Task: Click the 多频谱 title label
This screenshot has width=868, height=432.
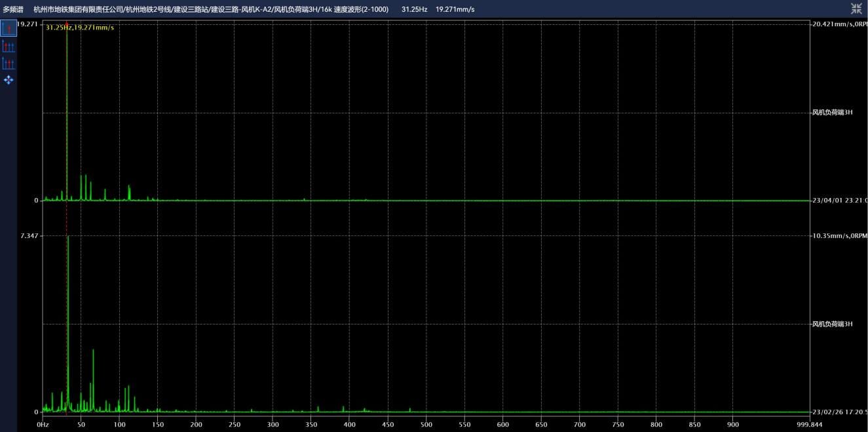Action: [13, 9]
